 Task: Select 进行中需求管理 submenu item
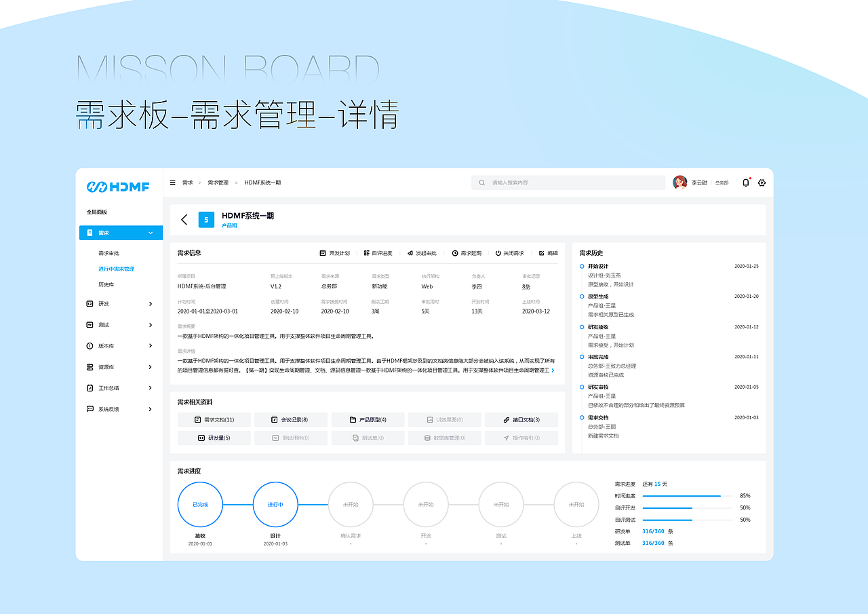click(116, 269)
